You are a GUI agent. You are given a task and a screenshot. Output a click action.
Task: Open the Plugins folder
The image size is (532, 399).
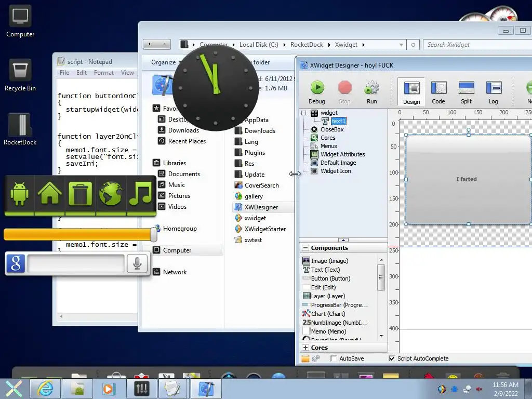(255, 153)
